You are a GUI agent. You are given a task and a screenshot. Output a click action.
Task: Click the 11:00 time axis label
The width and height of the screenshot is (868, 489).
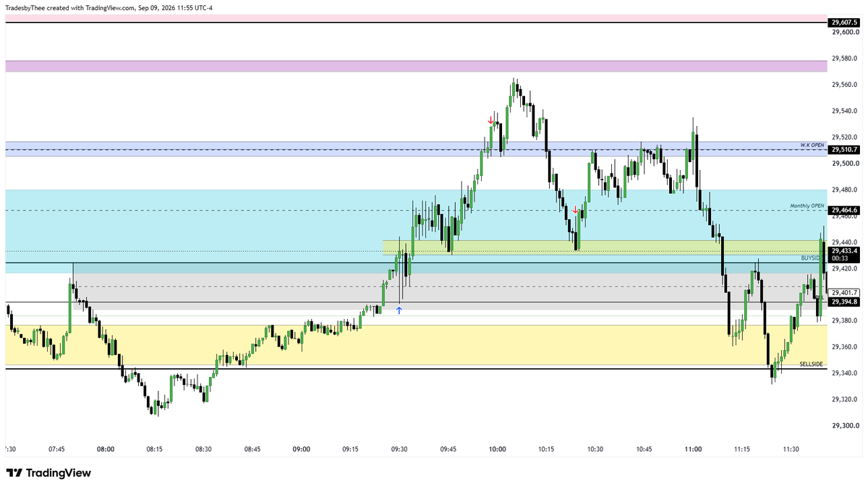pyautogui.click(x=693, y=449)
